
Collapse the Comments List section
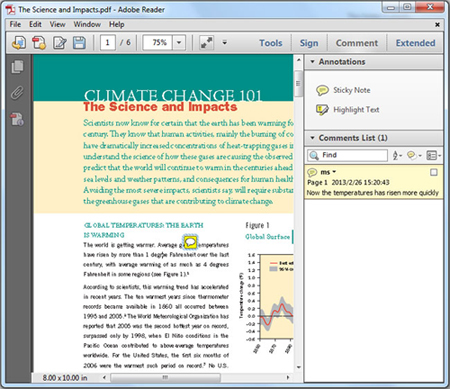[312, 138]
